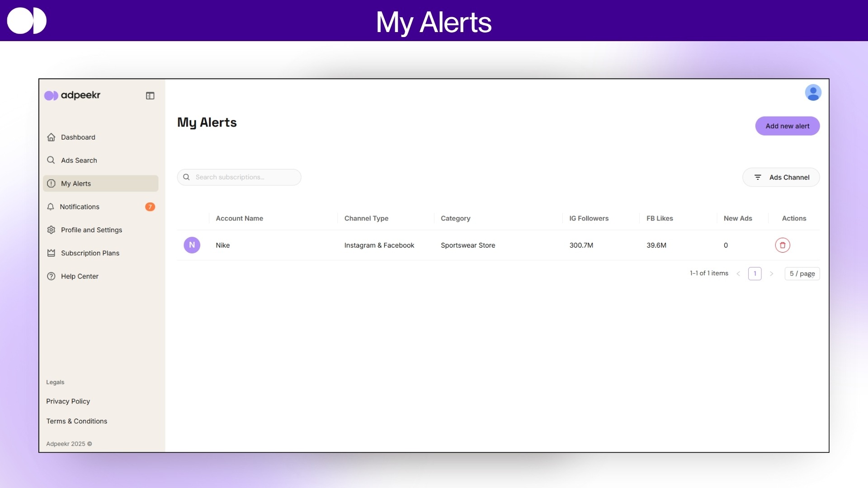868x488 pixels.
Task: Click the Profile and Settings gear icon
Action: click(x=51, y=230)
